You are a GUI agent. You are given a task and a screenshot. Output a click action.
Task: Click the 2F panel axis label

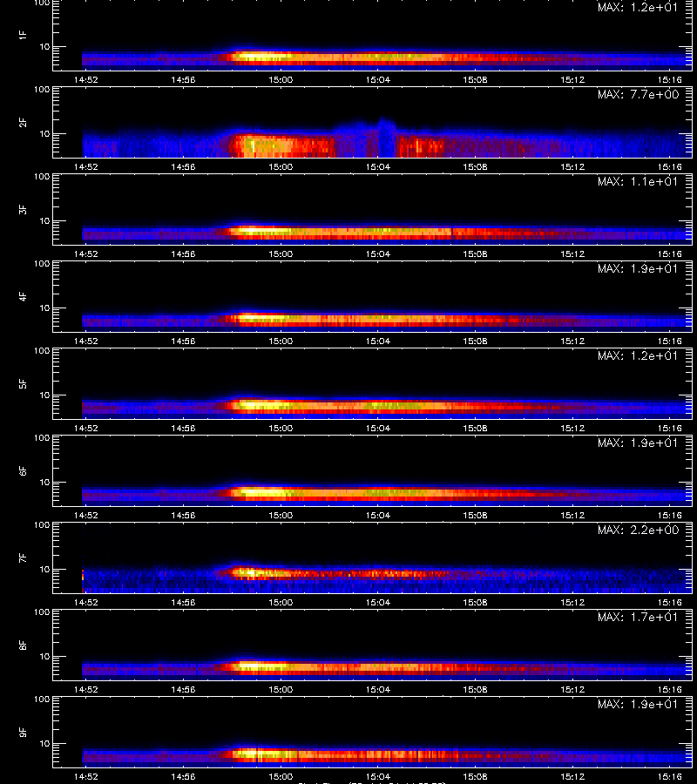[23, 123]
